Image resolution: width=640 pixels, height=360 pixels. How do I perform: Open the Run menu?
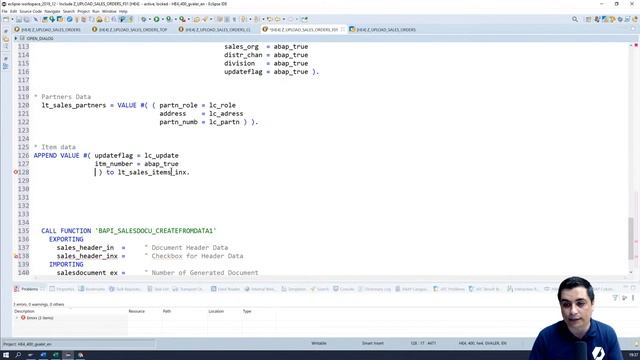tap(96, 11)
